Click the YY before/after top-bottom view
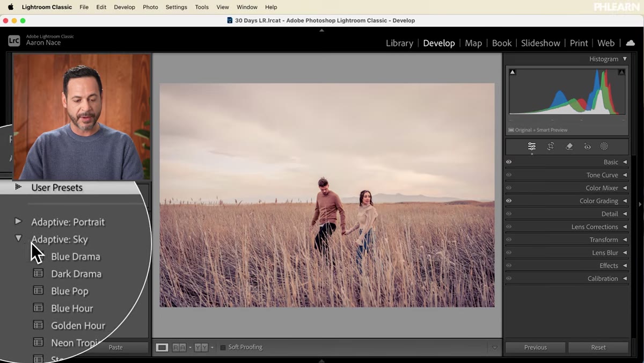644x363 pixels. tap(201, 347)
